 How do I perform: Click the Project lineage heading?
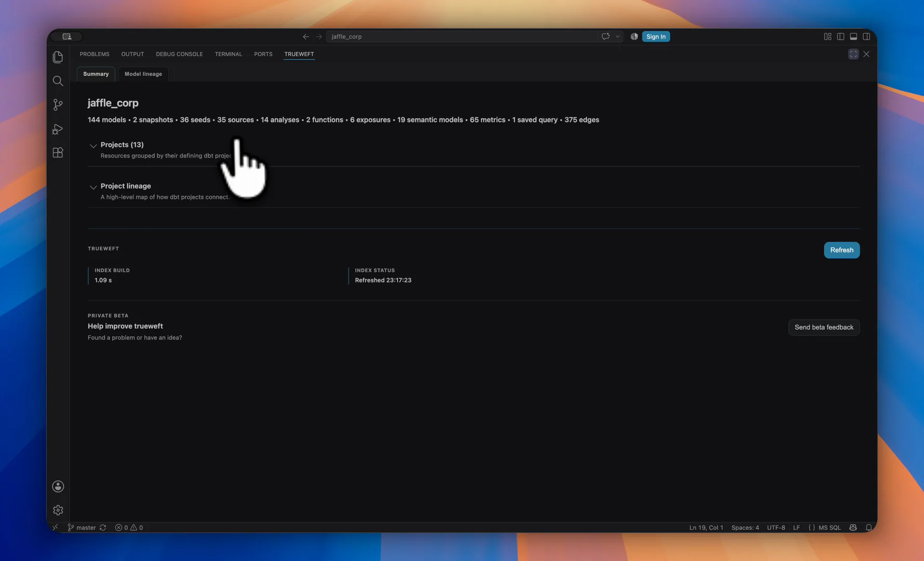coord(126,186)
